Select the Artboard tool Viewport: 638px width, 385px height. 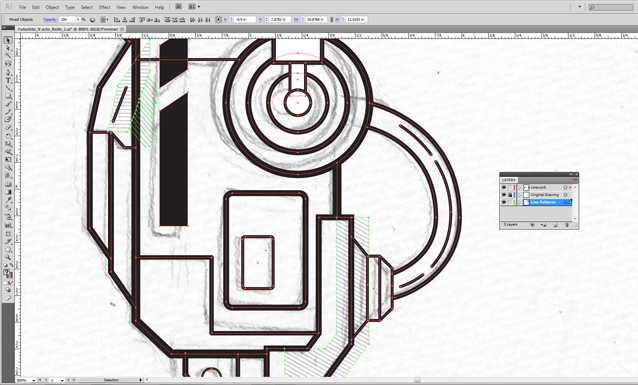coord(8,234)
